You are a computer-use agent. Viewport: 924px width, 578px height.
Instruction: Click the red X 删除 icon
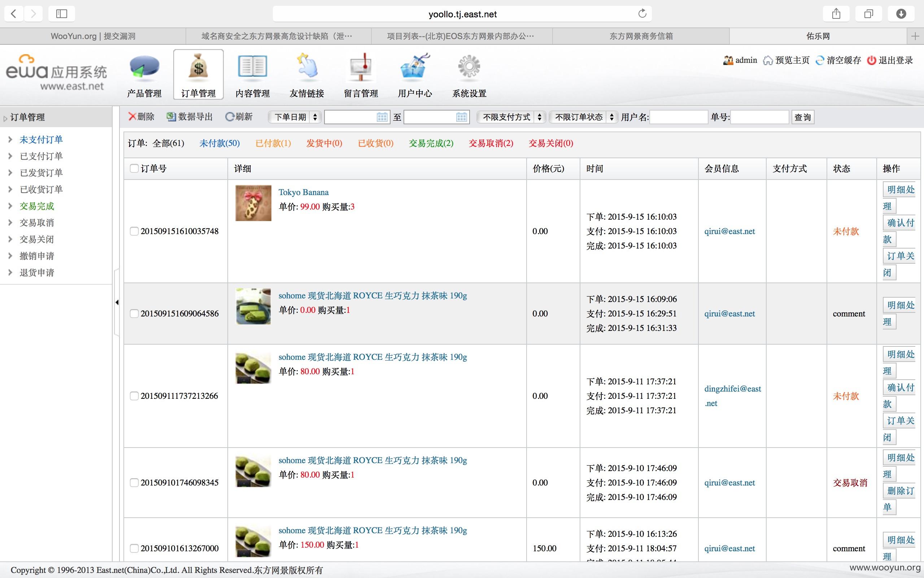coord(132,117)
